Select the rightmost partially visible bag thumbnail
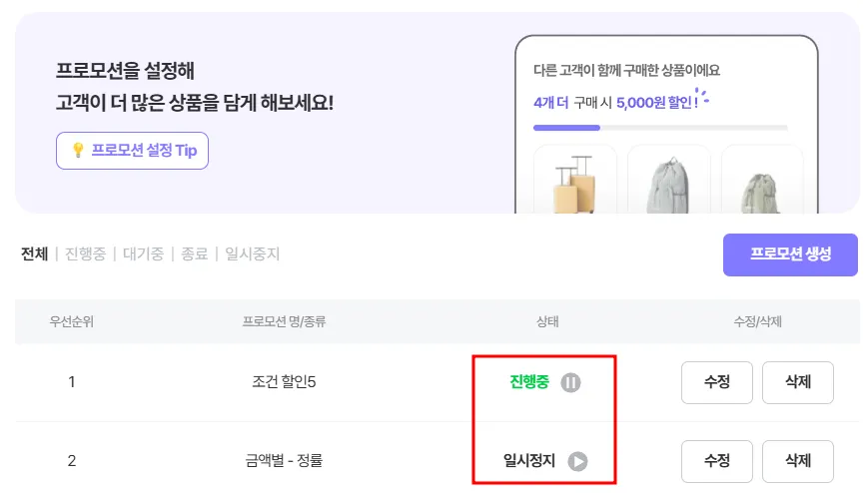Screen dimensions: 868x493 tap(761, 182)
